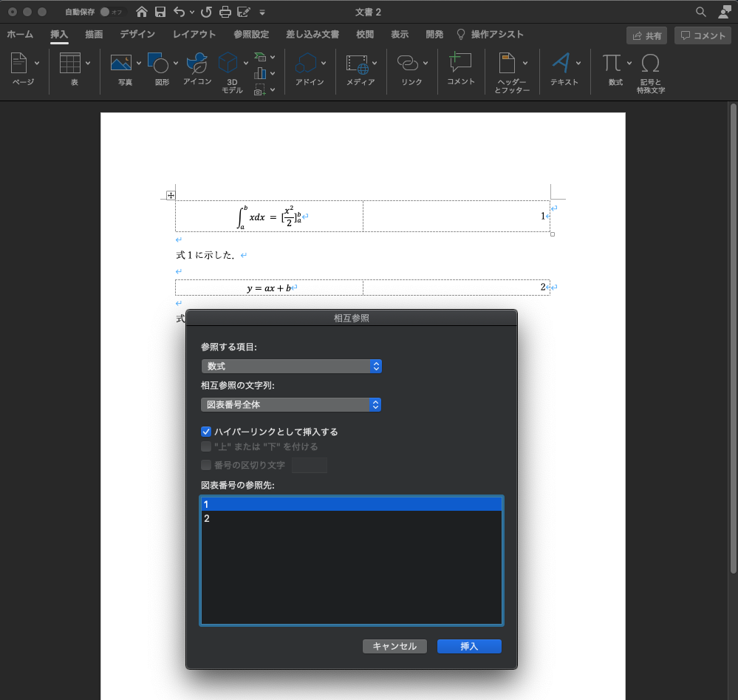Viewport: 738px width, 700px height.
Task: Open the 参照設定 ribbon tab
Action: coord(251,35)
